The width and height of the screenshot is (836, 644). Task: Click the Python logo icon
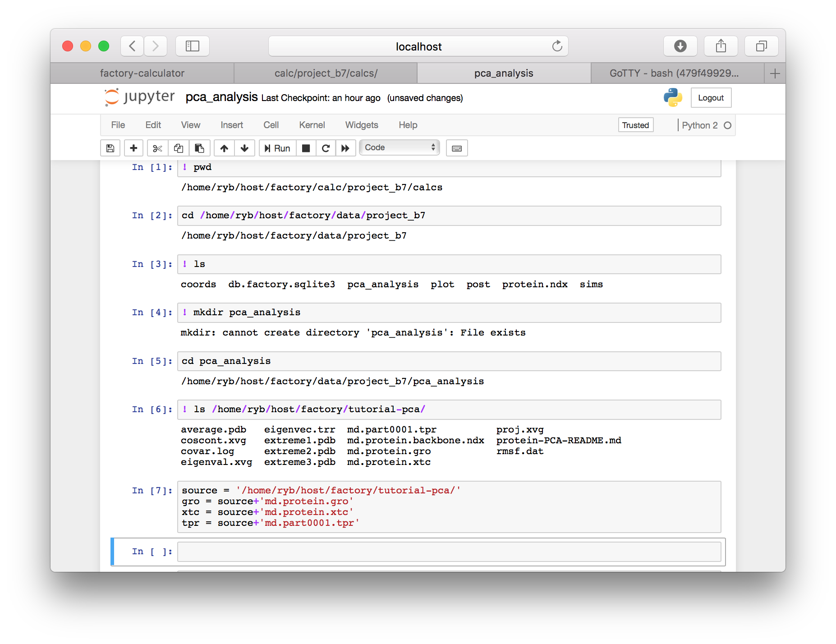point(673,97)
